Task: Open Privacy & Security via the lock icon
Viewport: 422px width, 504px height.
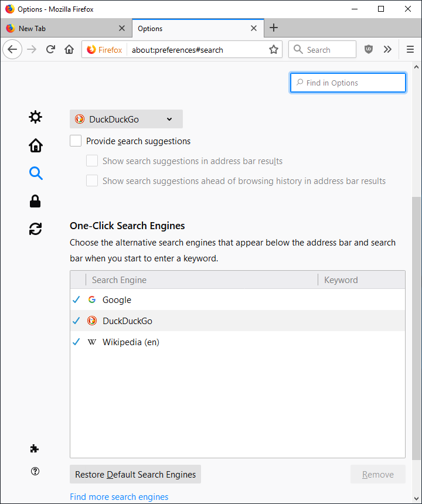Action: [x=35, y=201]
